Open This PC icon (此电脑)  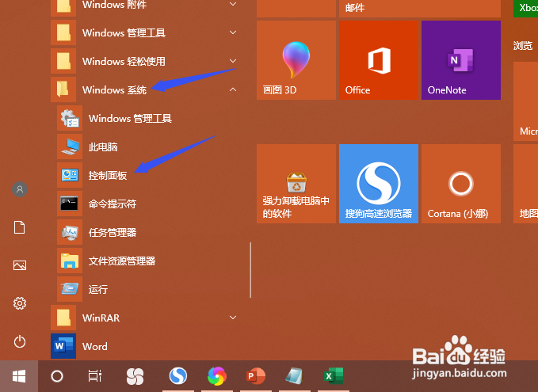[x=70, y=147]
